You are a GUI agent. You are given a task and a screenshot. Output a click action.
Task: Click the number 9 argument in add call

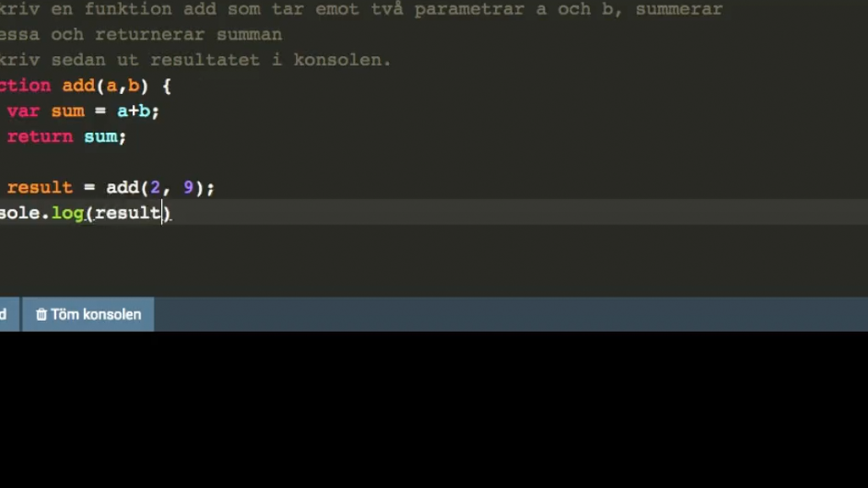click(188, 187)
